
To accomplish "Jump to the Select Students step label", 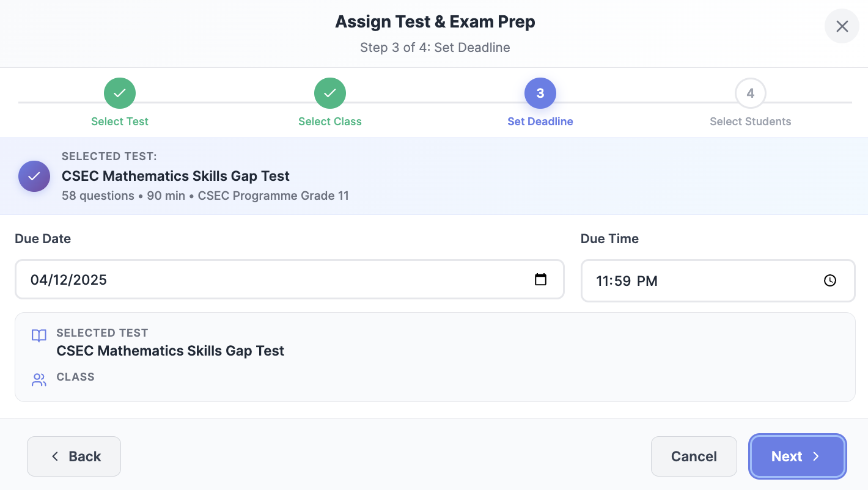I will click(x=750, y=122).
